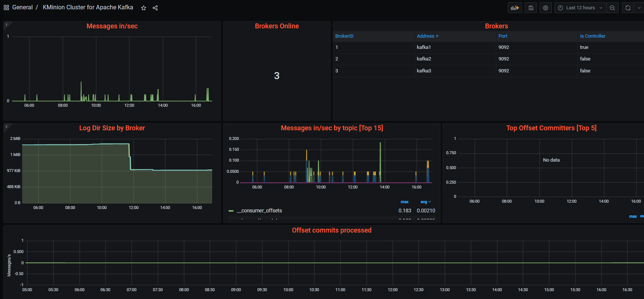644x299 pixels.
Task: Expand the refresh interval dropdown arrow
Action: [x=639, y=8]
